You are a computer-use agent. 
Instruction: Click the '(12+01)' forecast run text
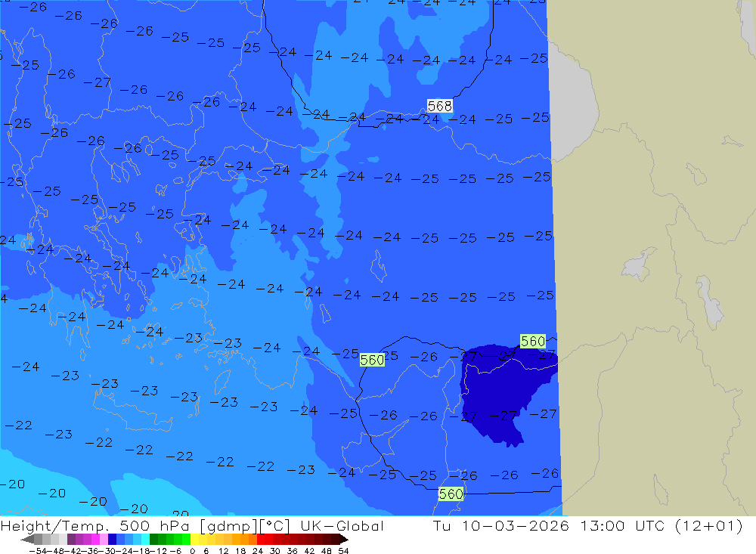pyautogui.click(x=709, y=525)
